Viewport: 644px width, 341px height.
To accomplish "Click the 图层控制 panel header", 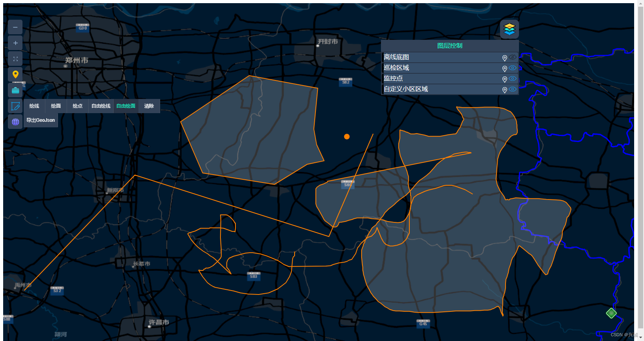I will 450,46.
